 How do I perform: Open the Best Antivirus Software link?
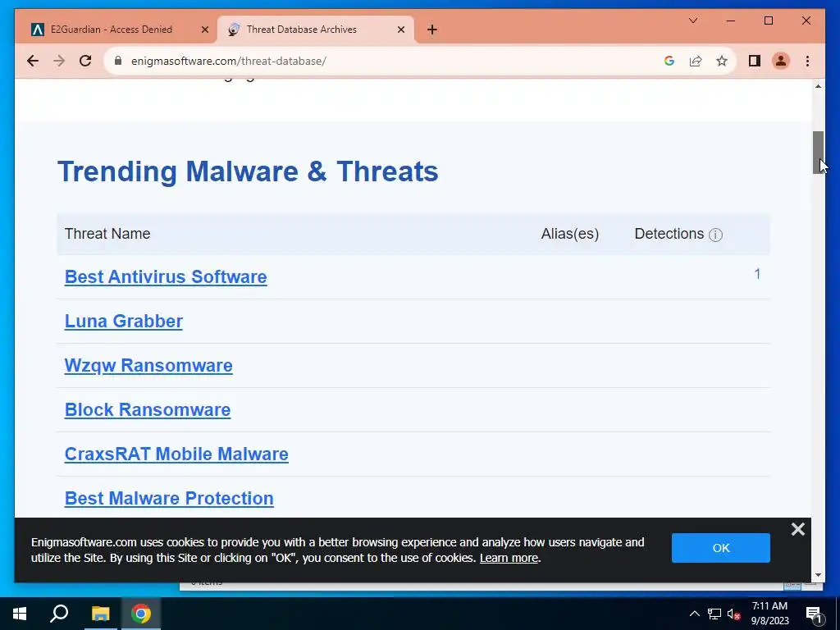(166, 277)
